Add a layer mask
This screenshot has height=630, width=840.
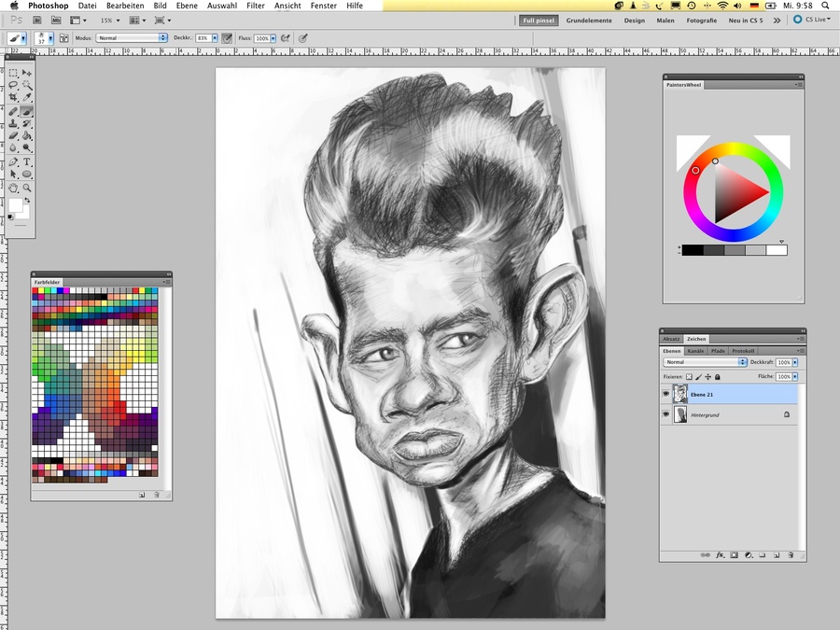734,555
